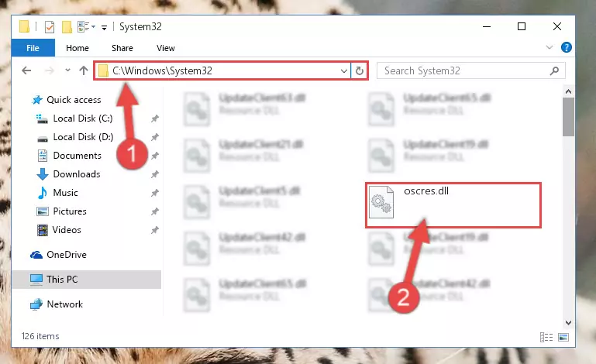Viewport: 596px width, 364px height.
Task: Click the search magnifier icon
Action: point(554,70)
